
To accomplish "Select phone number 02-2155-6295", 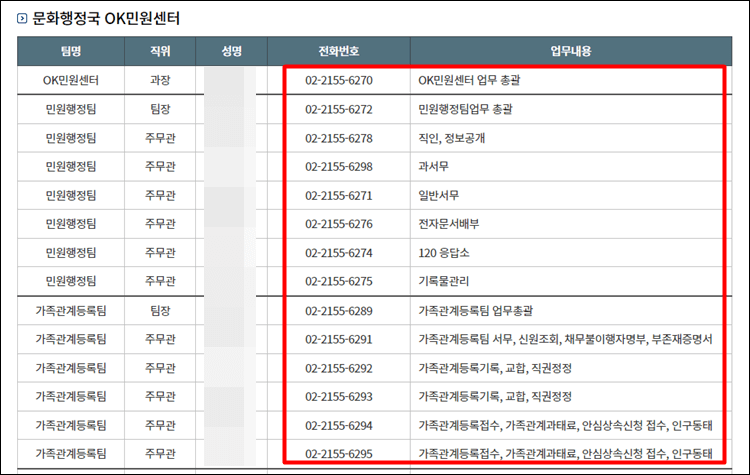I will [x=339, y=454].
